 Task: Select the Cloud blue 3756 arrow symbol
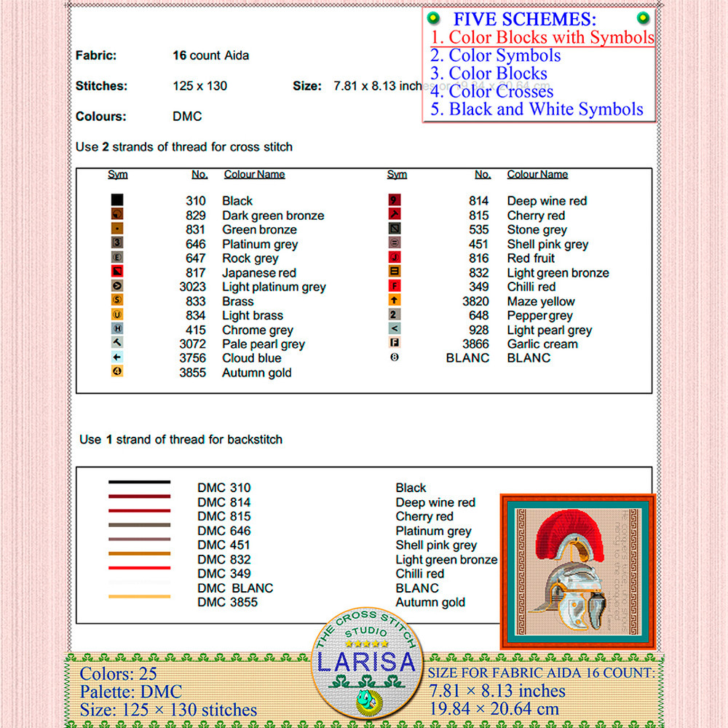117,357
